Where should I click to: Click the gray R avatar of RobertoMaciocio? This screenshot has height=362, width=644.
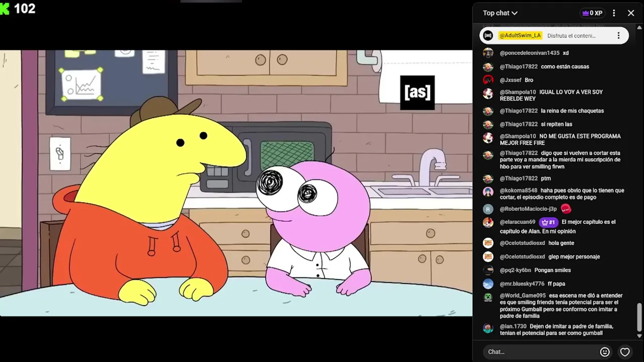[x=488, y=209]
